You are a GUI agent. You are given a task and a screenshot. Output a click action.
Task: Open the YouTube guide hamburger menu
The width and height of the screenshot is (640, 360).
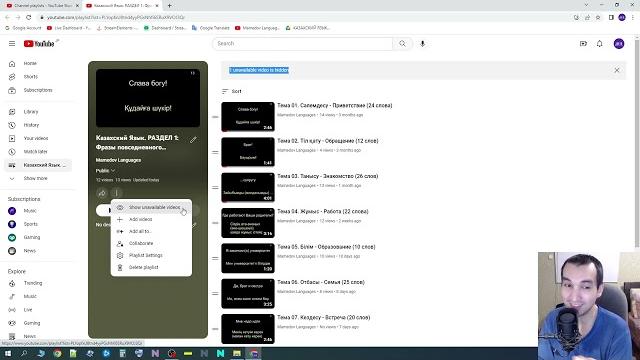tap(12, 44)
